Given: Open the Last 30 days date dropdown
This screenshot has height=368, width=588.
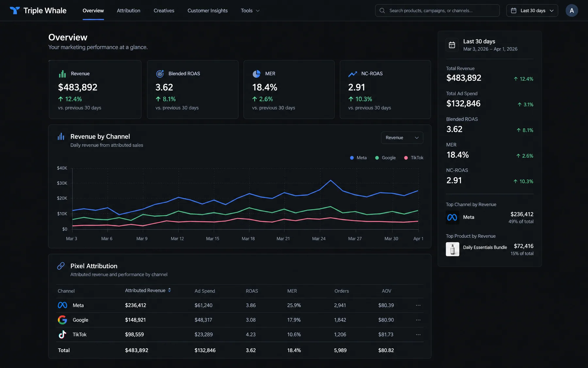Looking at the screenshot, I should coord(532,10).
